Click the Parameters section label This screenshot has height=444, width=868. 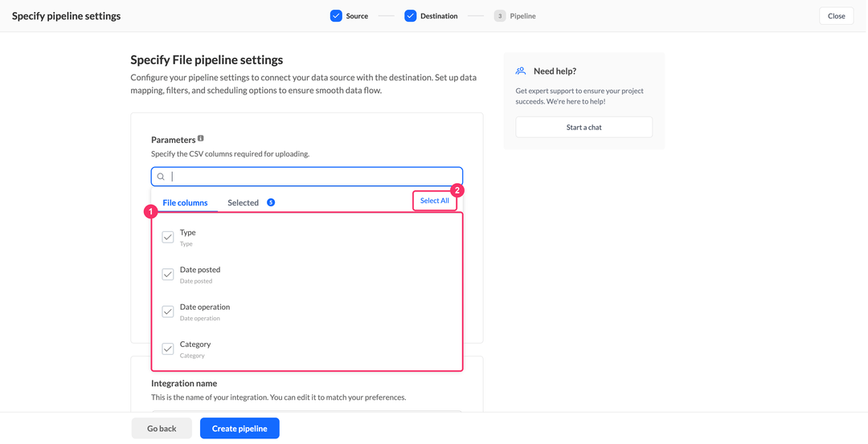(x=174, y=140)
